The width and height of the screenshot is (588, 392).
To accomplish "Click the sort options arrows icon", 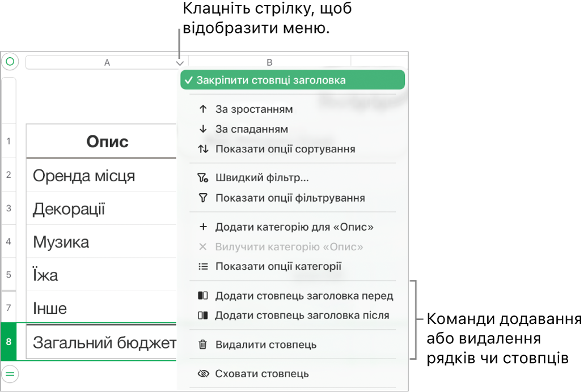I will (203, 149).
